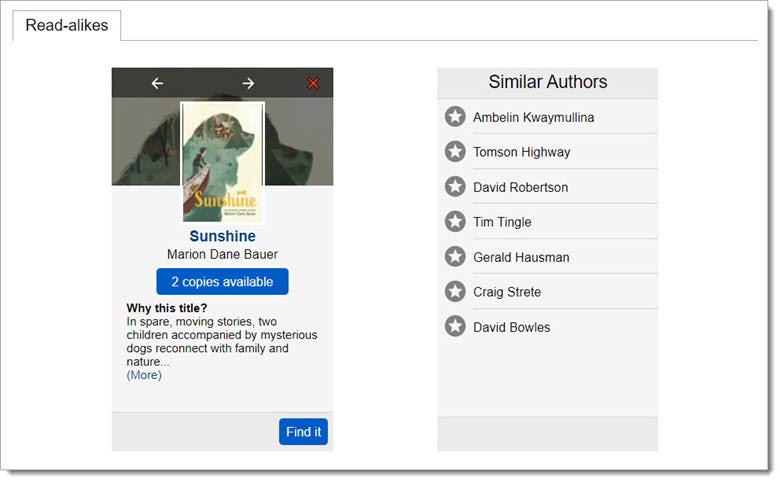Switch to the Read-alikes tab
This screenshot has width=780, height=482.
click(66, 26)
